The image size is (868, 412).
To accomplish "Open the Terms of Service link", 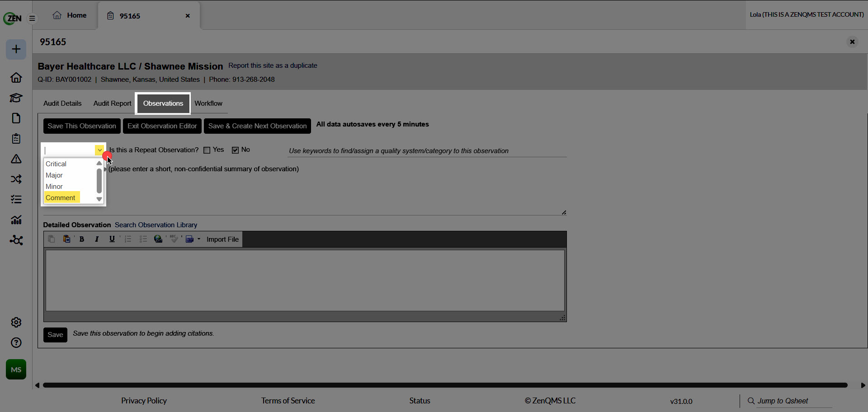I will point(288,401).
